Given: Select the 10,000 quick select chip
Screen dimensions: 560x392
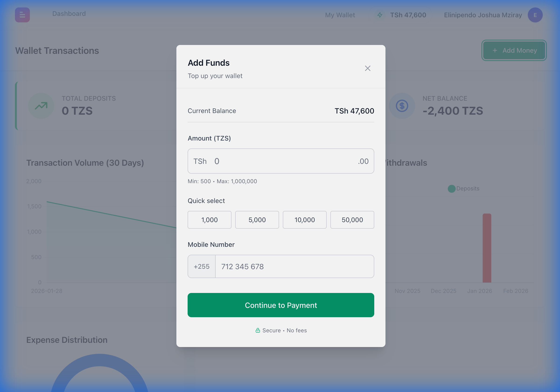Looking at the screenshot, I should [304, 220].
